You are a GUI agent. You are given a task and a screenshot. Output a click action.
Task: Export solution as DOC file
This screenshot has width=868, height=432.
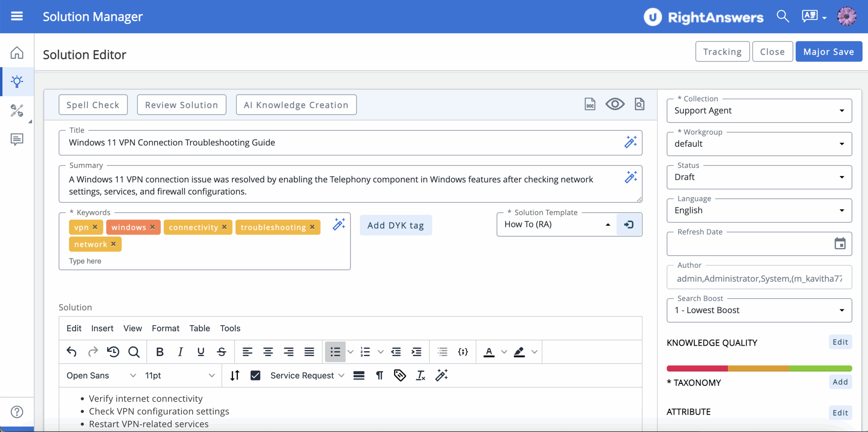point(590,104)
